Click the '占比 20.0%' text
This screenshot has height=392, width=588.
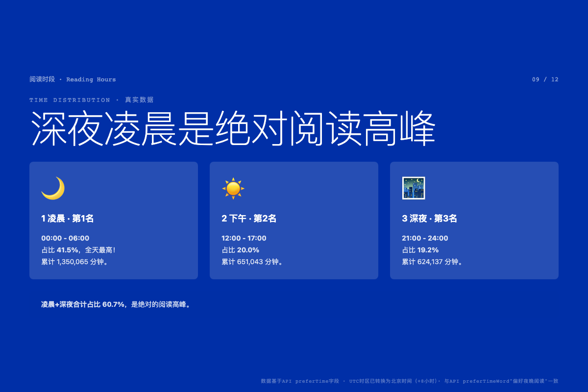pyautogui.click(x=240, y=250)
